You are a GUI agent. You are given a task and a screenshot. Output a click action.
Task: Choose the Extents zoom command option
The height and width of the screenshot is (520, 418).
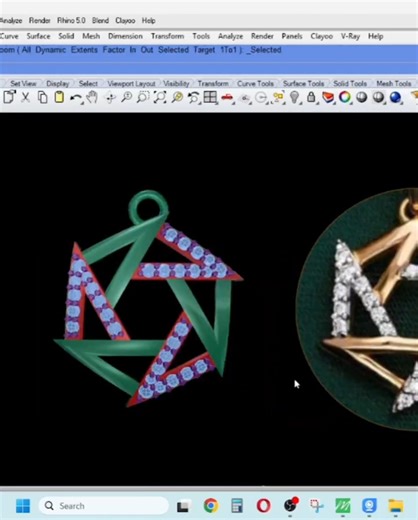coord(84,50)
